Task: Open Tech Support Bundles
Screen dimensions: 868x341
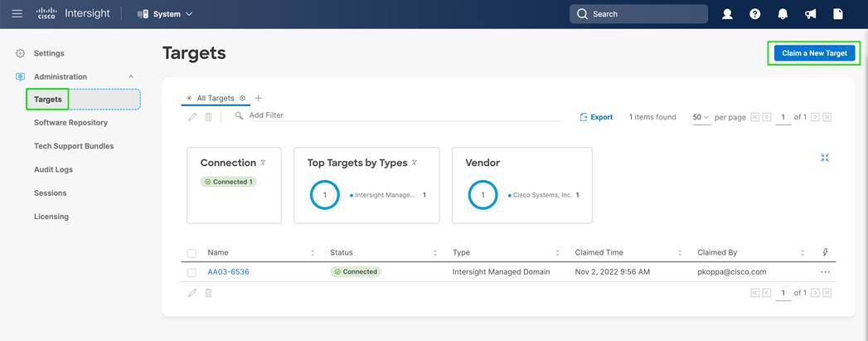Action: coord(74,146)
